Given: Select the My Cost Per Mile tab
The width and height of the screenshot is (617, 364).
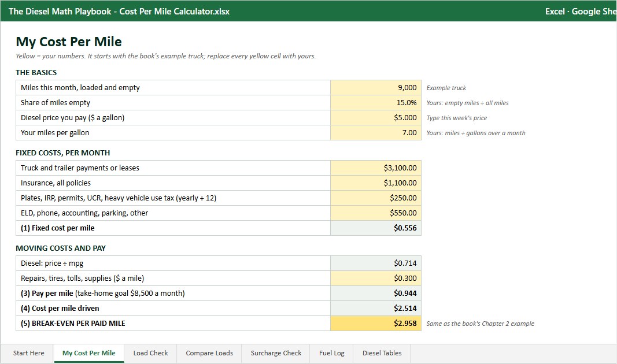Looking at the screenshot, I should [89, 353].
